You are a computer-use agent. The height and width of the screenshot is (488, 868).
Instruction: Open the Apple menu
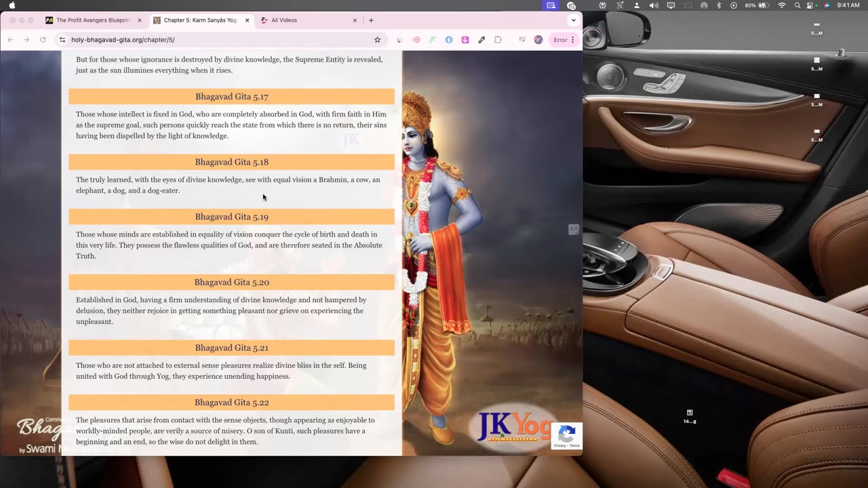click(12, 5)
